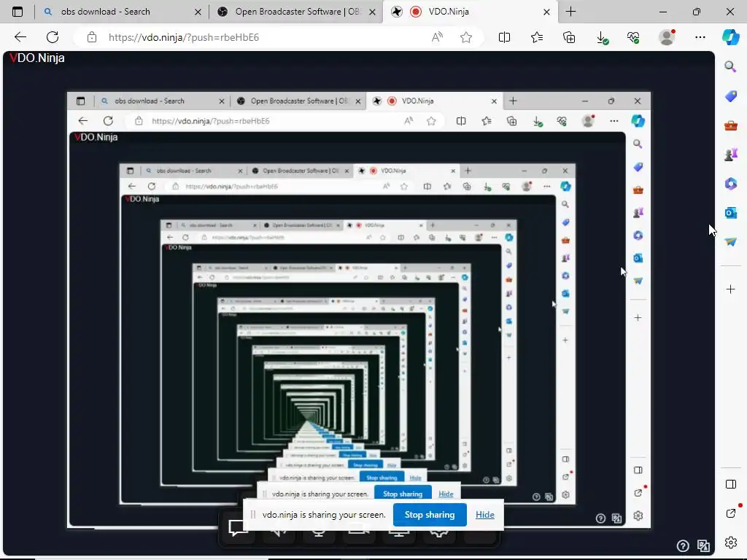Open Settings and more ellipsis menu
Viewport: 747px width, 560px height.
[x=700, y=37]
